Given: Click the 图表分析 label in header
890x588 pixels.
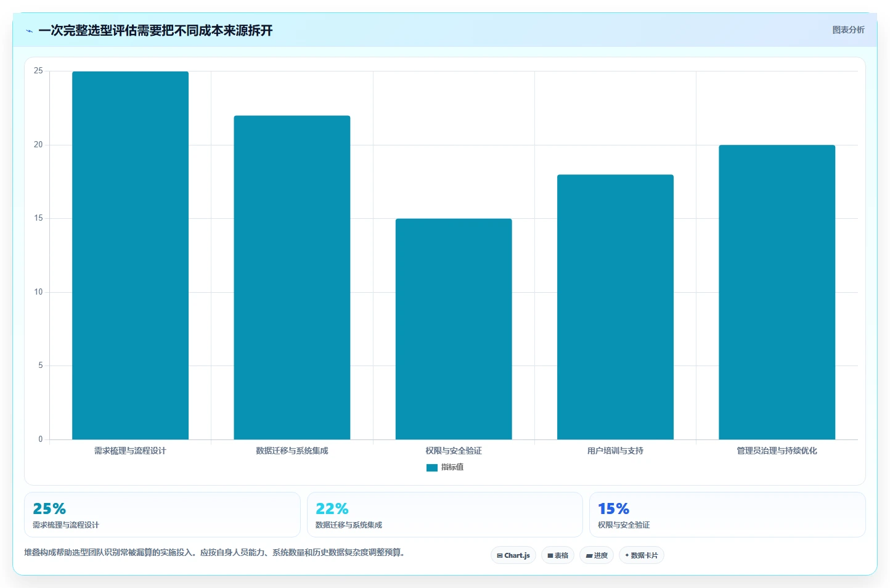Looking at the screenshot, I should (848, 30).
